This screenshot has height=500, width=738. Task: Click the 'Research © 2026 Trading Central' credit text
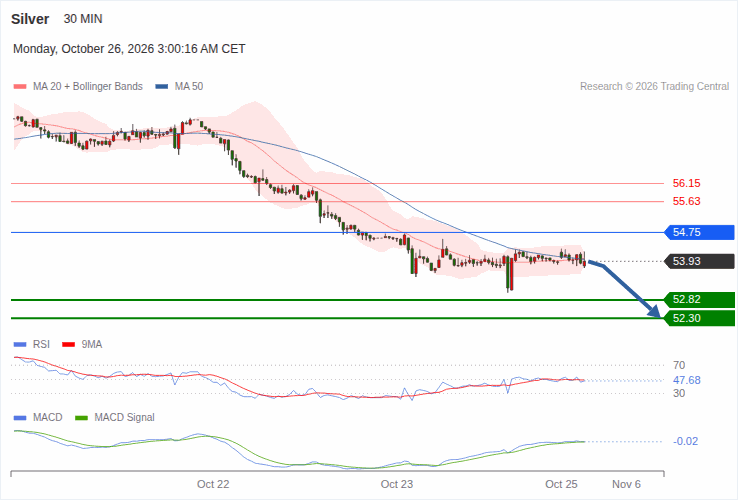point(654,87)
